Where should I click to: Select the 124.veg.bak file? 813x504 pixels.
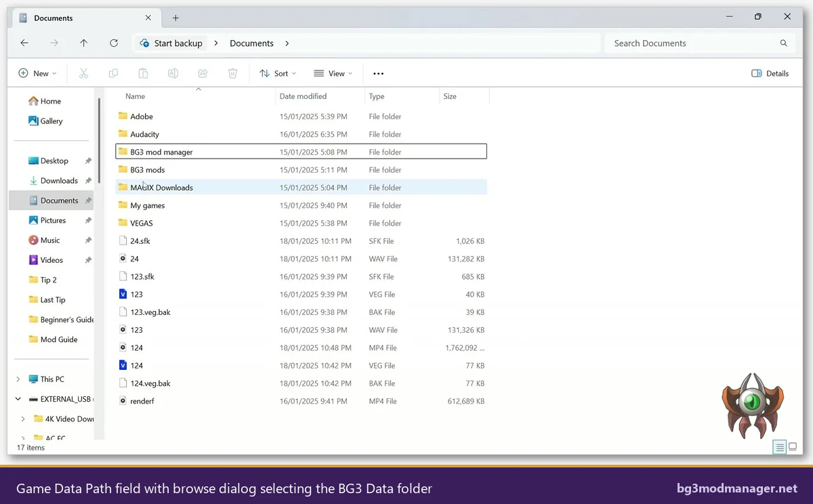coord(301,383)
